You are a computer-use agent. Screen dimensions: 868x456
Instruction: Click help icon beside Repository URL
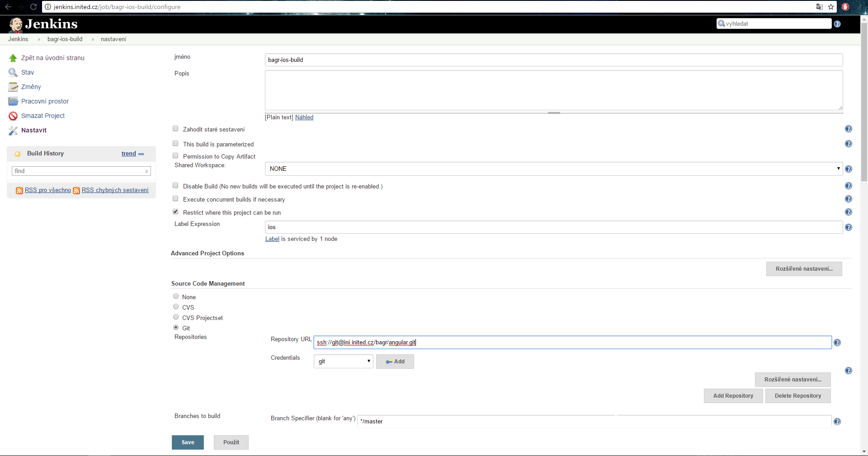click(837, 343)
